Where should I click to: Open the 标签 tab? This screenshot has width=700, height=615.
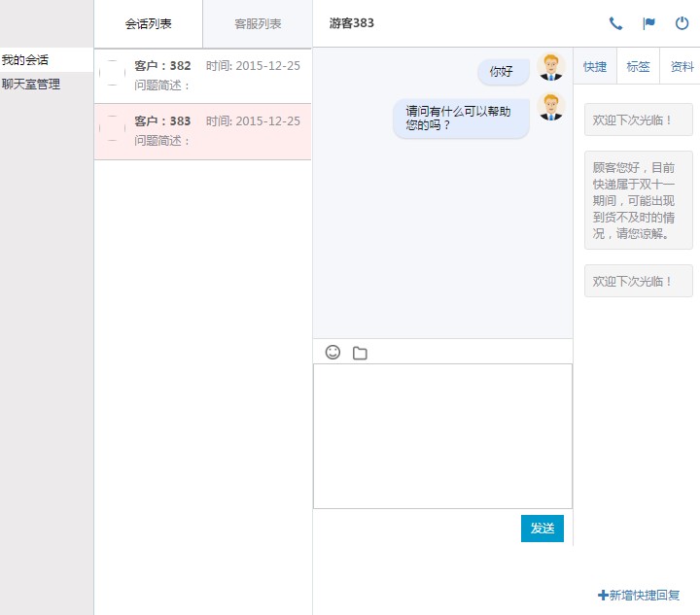(638, 66)
